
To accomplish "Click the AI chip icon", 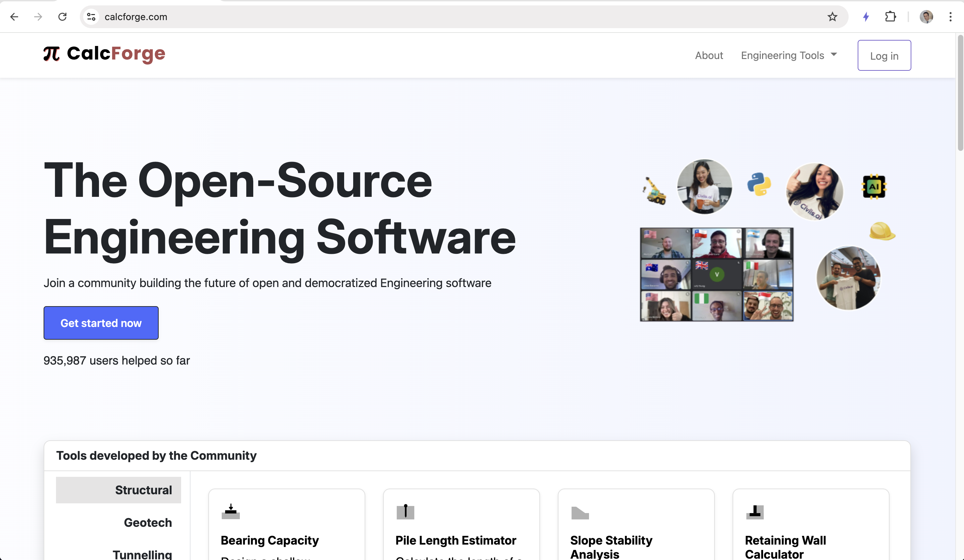I will 874,187.
